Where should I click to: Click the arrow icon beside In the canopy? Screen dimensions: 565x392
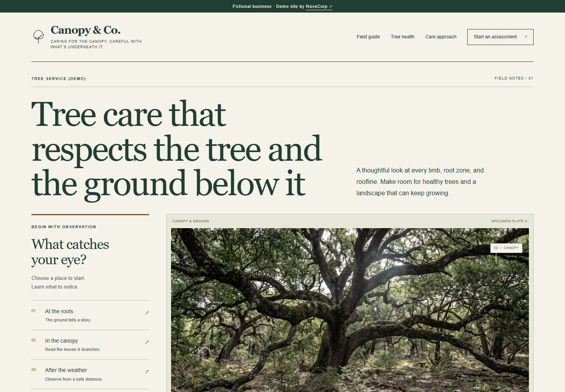pyautogui.click(x=147, y=342)
